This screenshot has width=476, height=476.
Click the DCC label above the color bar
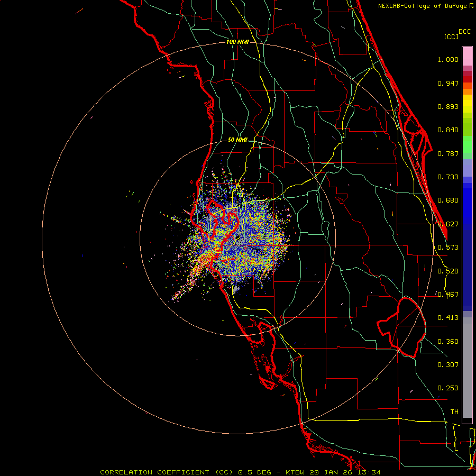click(464, 31)
